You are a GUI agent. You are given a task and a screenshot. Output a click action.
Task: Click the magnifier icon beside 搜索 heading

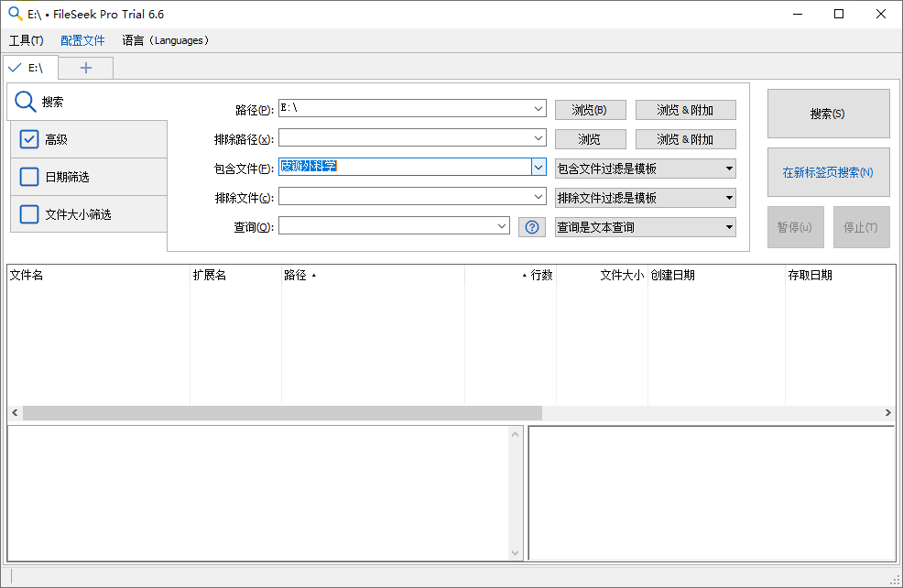click(26, 102)
